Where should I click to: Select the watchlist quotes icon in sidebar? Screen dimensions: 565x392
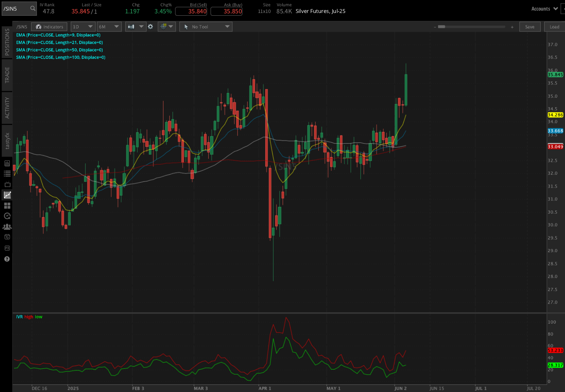coord(7,173)
